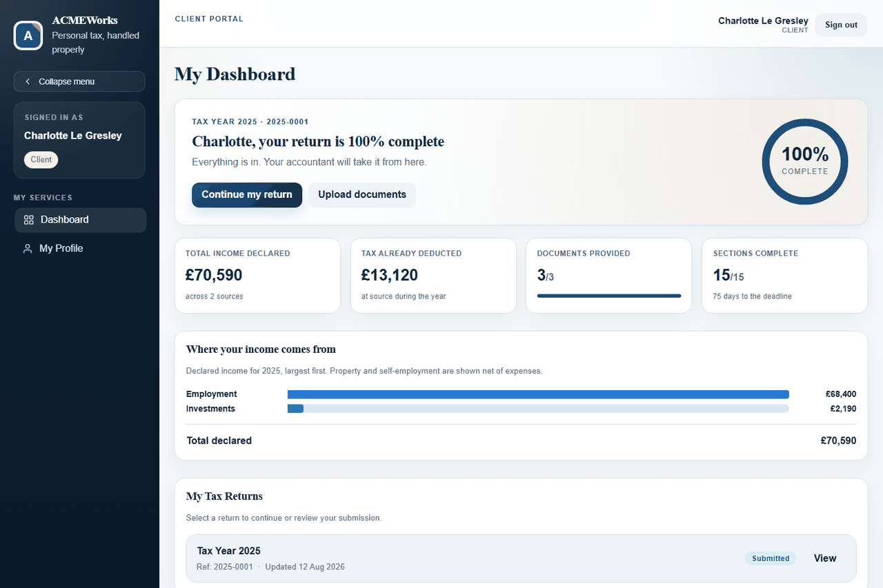Click the Client badge in the sidebar

(x=41, y=159)
